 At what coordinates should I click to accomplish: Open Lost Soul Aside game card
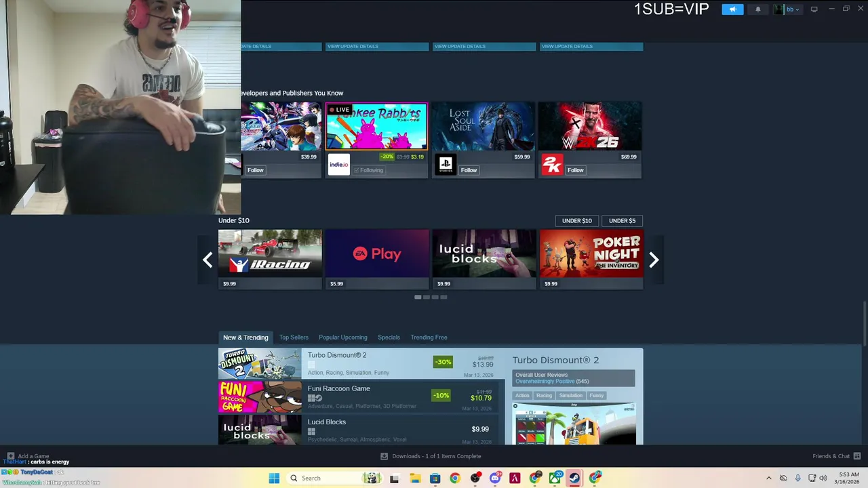coord(484,126)
